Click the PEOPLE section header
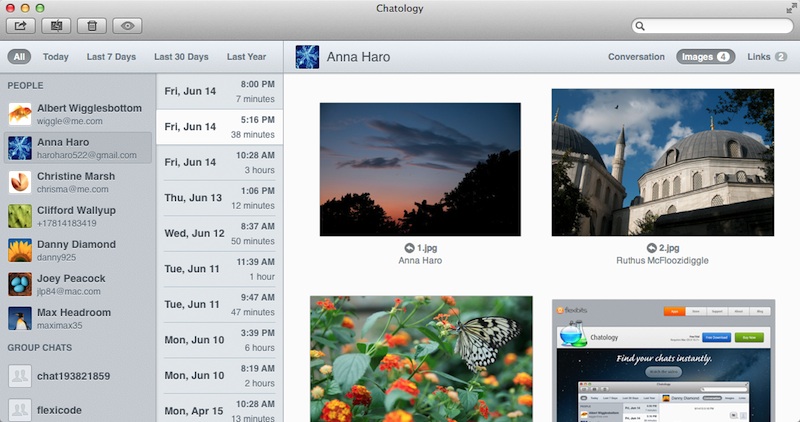This screenshot has width=800, height=422. click(25, 86)
